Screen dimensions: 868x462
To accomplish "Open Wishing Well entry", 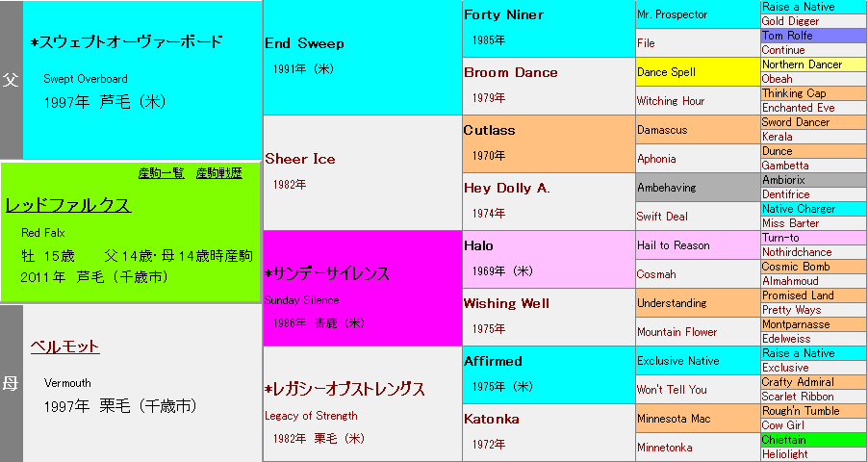I will coord(506,303).
